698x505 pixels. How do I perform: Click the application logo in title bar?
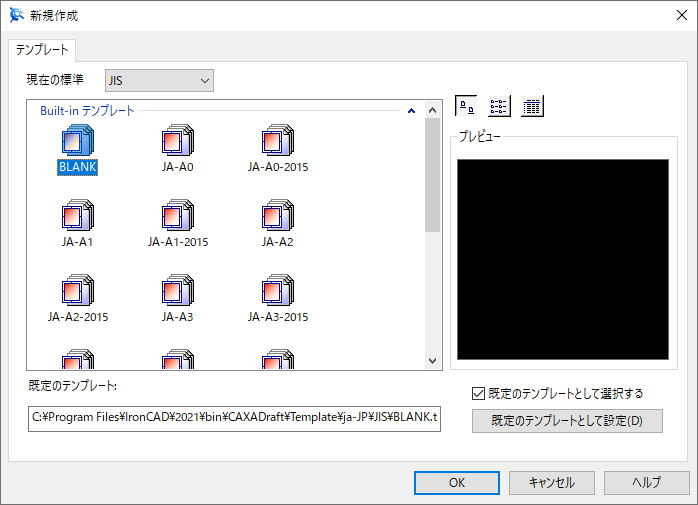tap(16, 15)
